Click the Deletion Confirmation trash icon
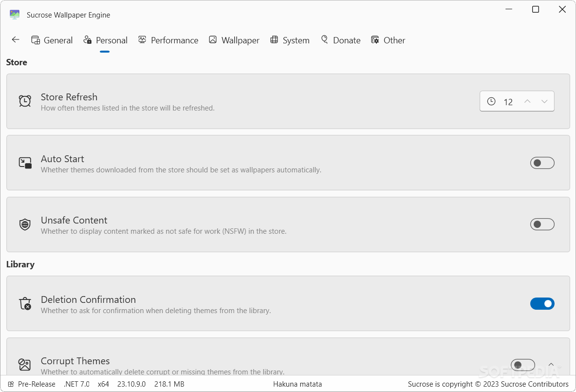This screenshot has height=392, width=576. 25,303
